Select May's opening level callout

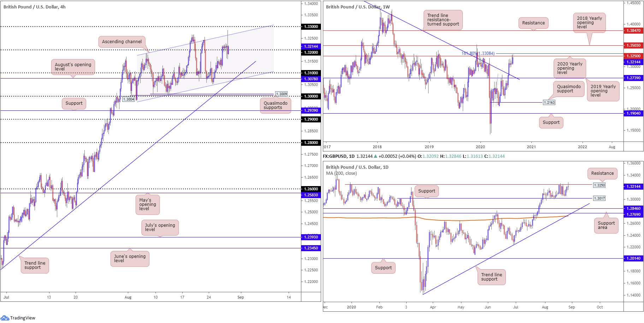(148, 204)
